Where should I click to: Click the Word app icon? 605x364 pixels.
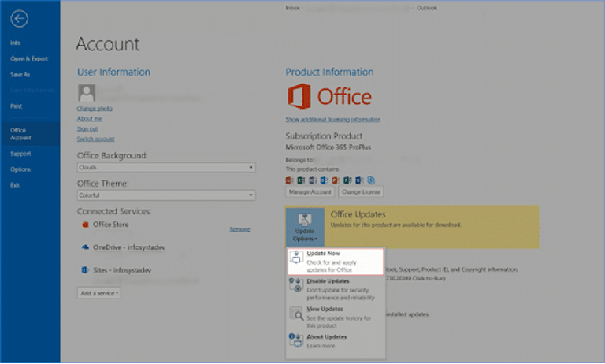point(359,180)
